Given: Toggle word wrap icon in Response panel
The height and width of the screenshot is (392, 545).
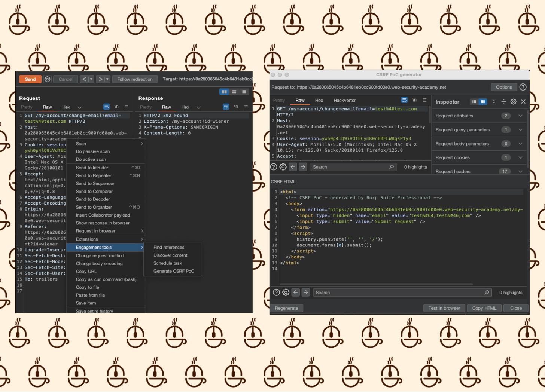Looking at the screenshot, I should pyautogui.click(x=226, y=107).
